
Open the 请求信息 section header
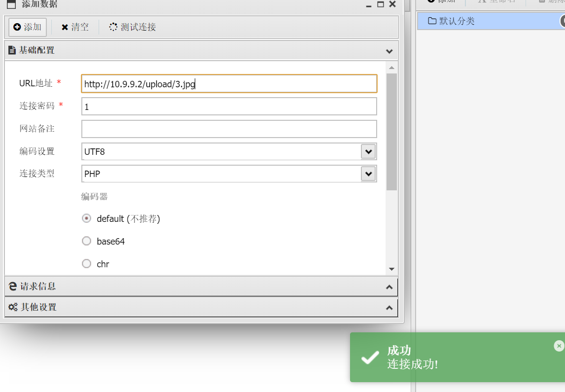[x=201, y=287]
